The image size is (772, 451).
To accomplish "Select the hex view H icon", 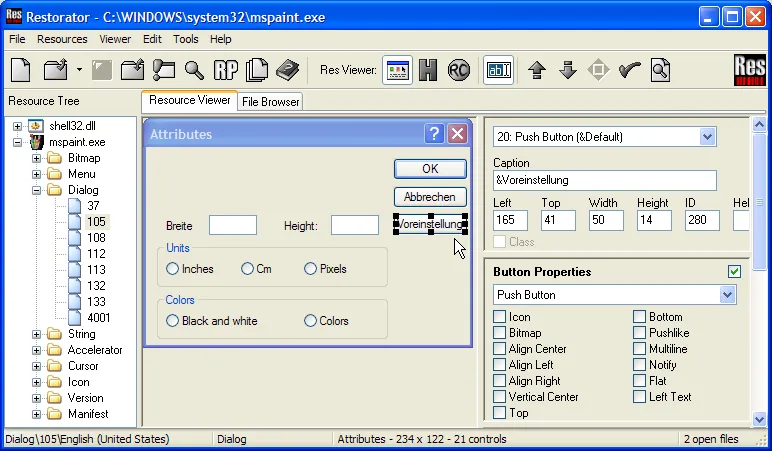I will click(x=429, y=70).
